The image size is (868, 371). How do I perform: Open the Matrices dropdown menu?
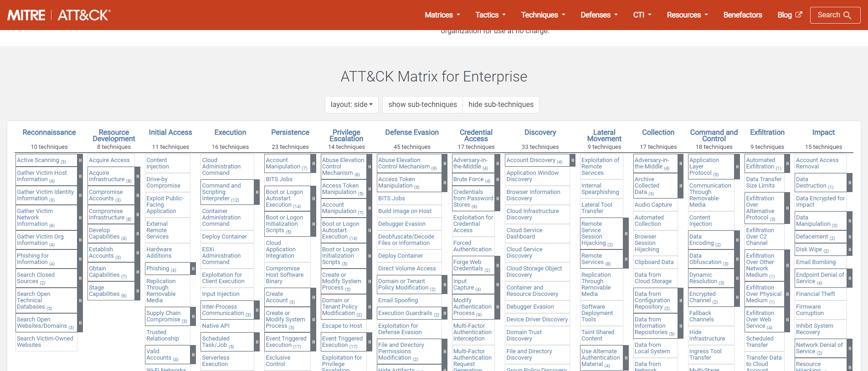442,15
